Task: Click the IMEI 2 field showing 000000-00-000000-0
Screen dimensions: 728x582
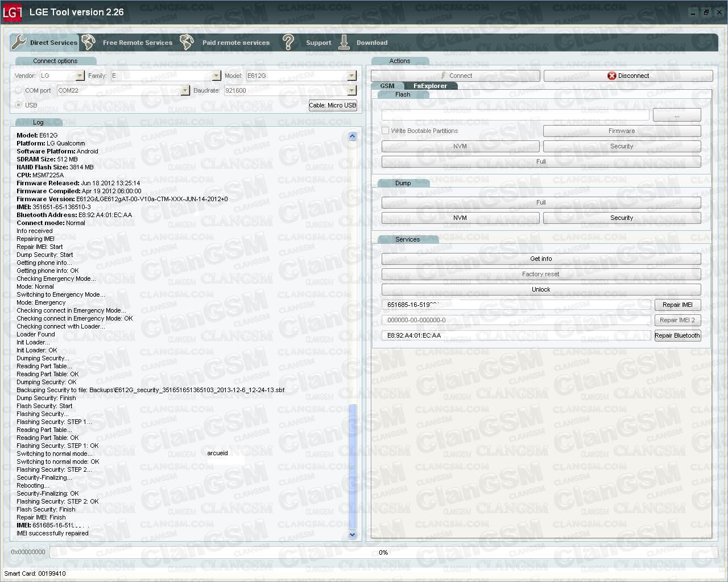Action: pos(516,320)
